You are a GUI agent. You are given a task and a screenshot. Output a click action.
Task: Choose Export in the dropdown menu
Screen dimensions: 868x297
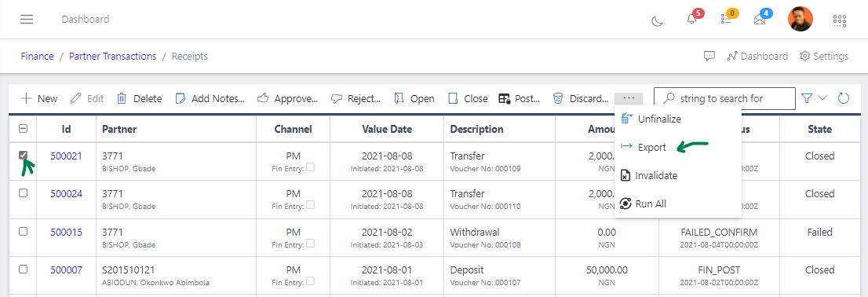677,147
